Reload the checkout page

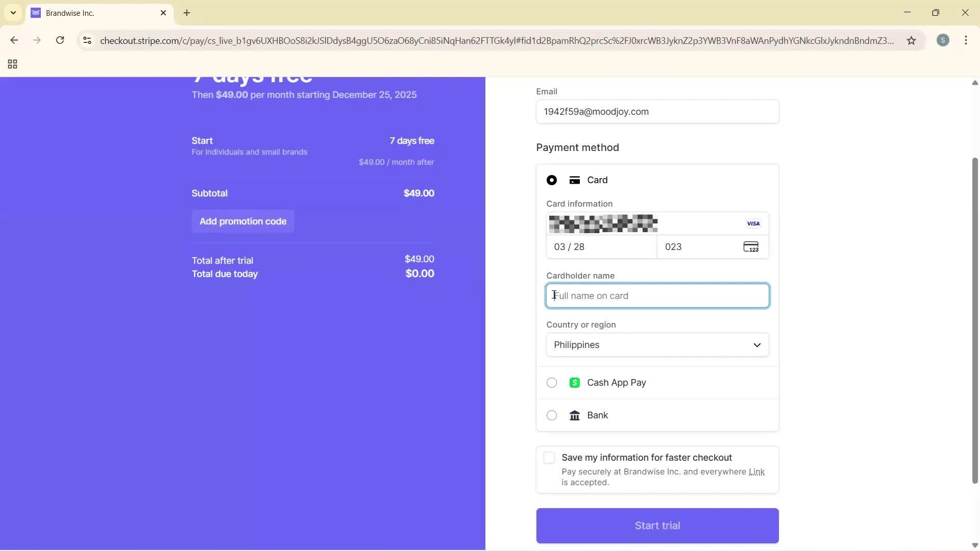(x=60, y=40)
